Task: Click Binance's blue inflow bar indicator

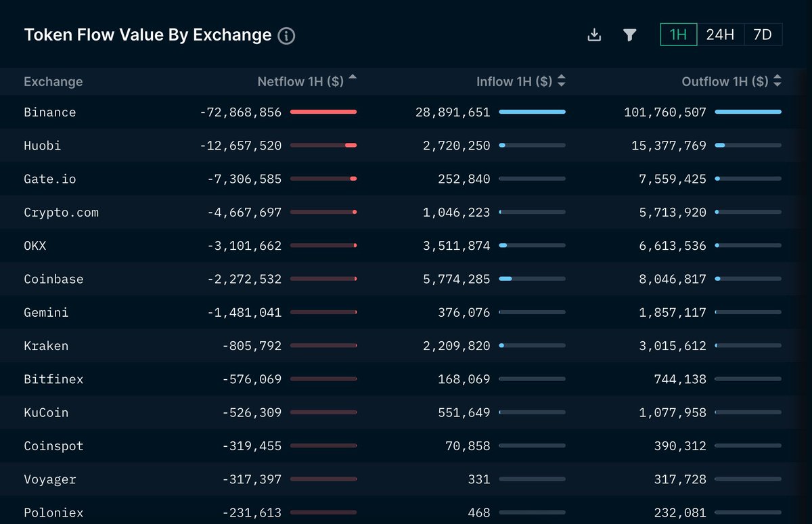Action: click(532, 112)
